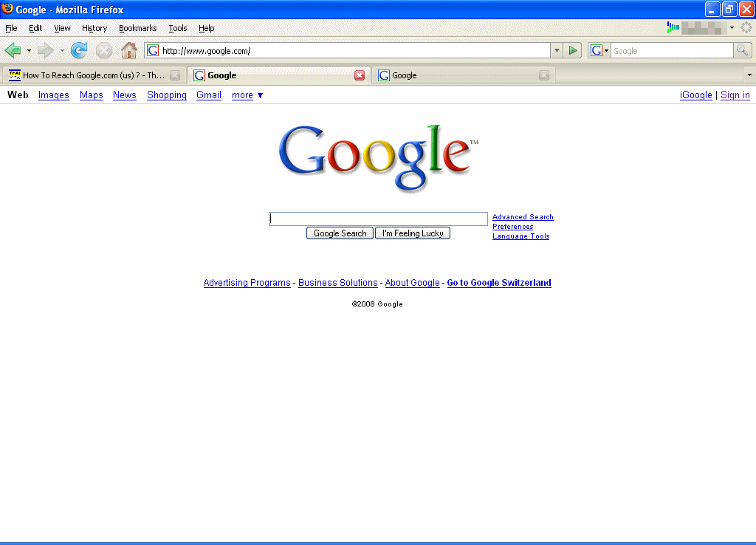This screenshot has width=756, height=545.
Task: Close the third Google tab
Action: click(x=544, y=75)
